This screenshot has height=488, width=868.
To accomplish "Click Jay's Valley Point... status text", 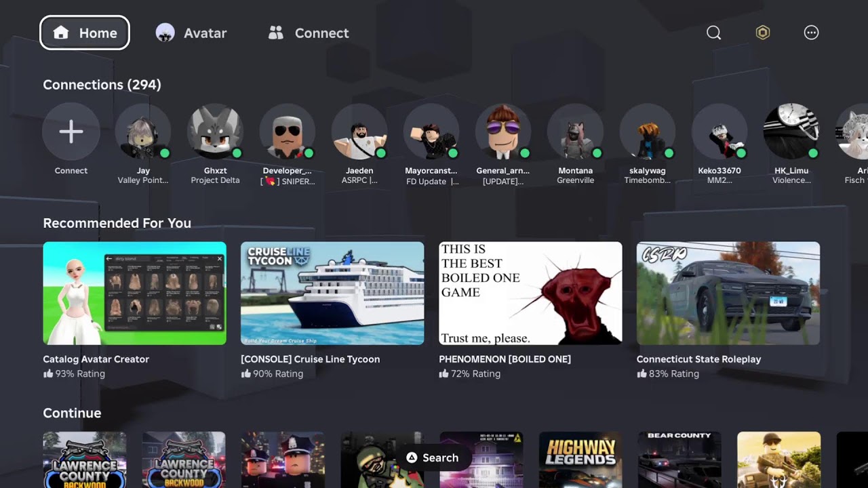I will 143,180.
